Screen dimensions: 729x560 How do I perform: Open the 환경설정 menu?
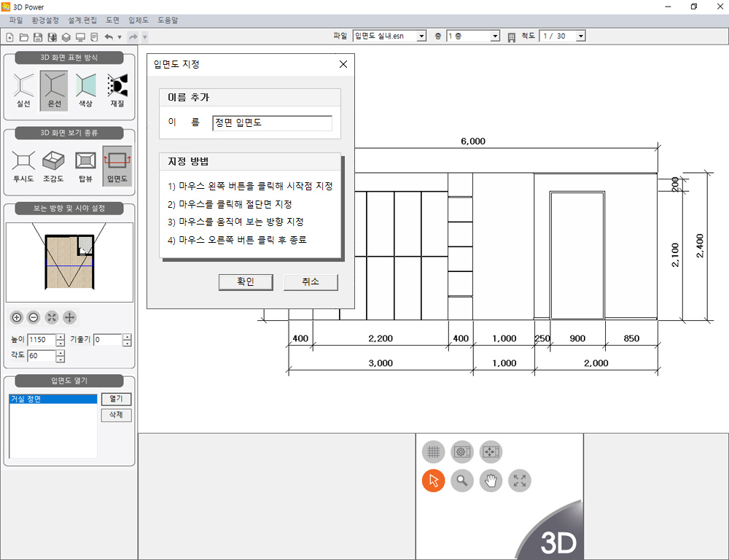click(x=45, y=20)
